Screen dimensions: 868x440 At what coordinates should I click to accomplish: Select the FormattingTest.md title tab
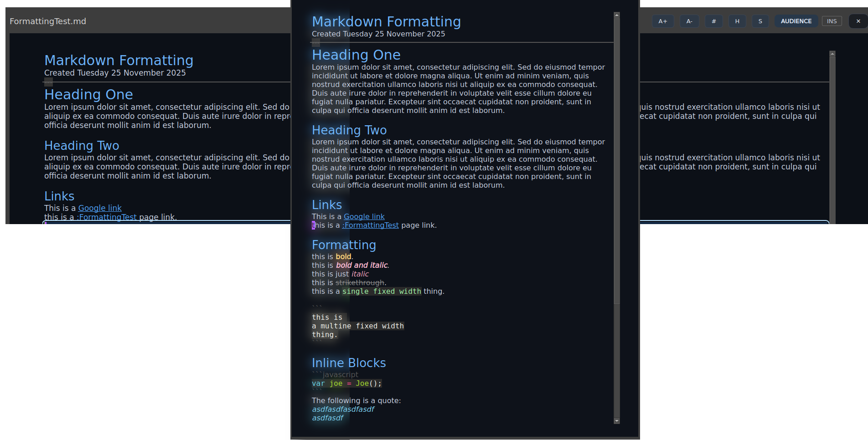click(x=47, y=21)
